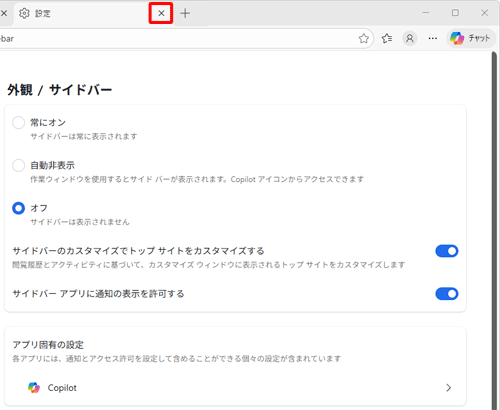Add a new tab with plus icon
This screenshot has width=500, height=410.
pos(185,13)
